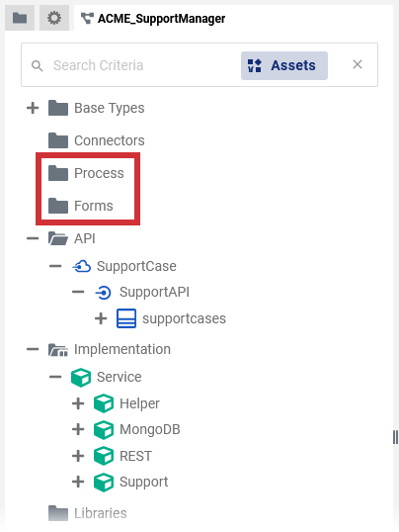
Task: Select the Forms folder
Action: 81,206
